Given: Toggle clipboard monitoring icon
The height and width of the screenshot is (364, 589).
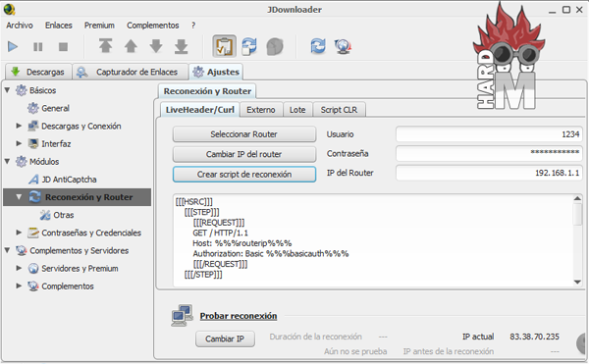Looking at the screenshot, I should pyautogui.click(x=224, y=46).
